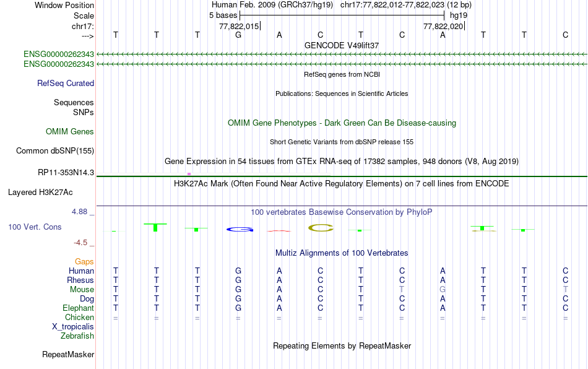Select the X_tropicalis alignment row label
The height and width of the screenshot is (369, 588).
pyautogui.click(x=73, y=327)
